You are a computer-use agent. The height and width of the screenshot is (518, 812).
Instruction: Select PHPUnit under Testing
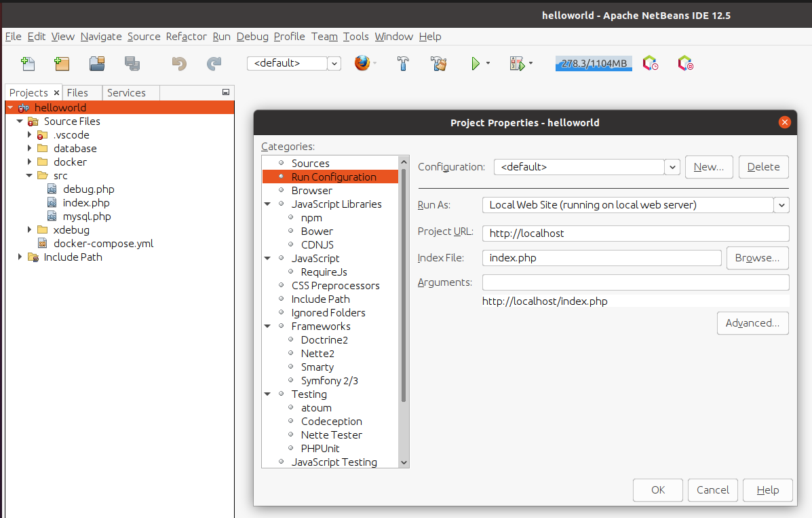[320, 449]
